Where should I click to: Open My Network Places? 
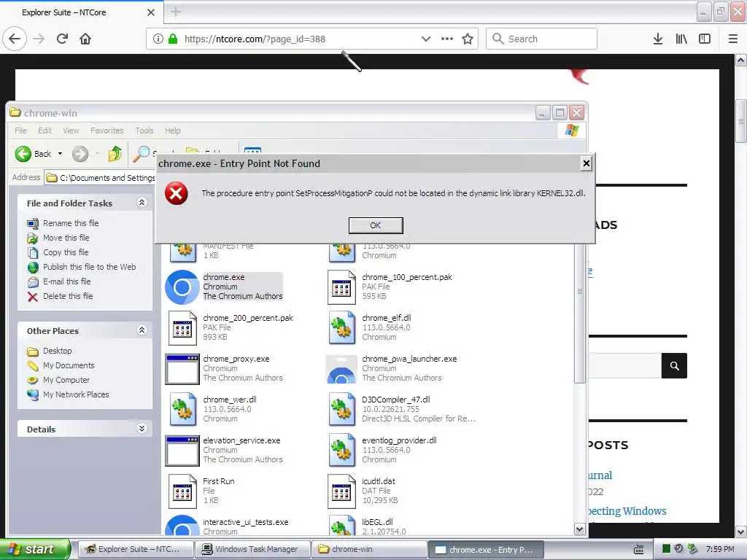coord(76,394)
